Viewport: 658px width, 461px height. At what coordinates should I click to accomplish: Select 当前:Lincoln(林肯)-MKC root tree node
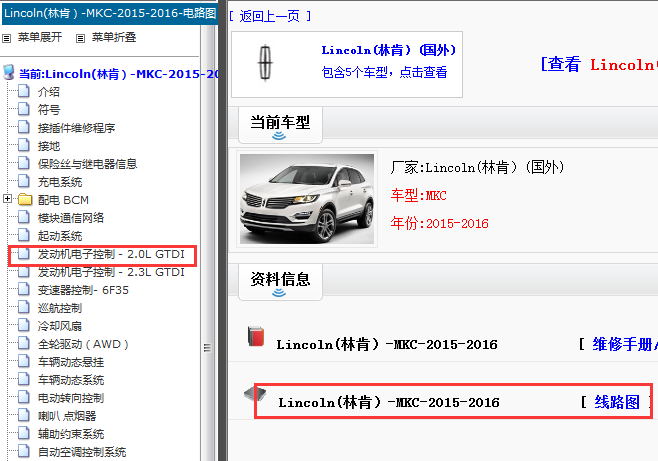tap(119, 74)
